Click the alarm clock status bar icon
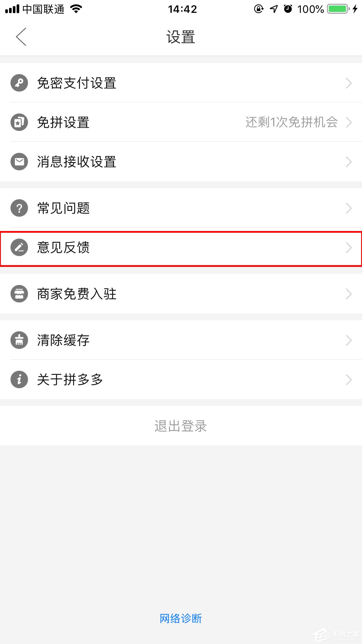 click(287, 9)
